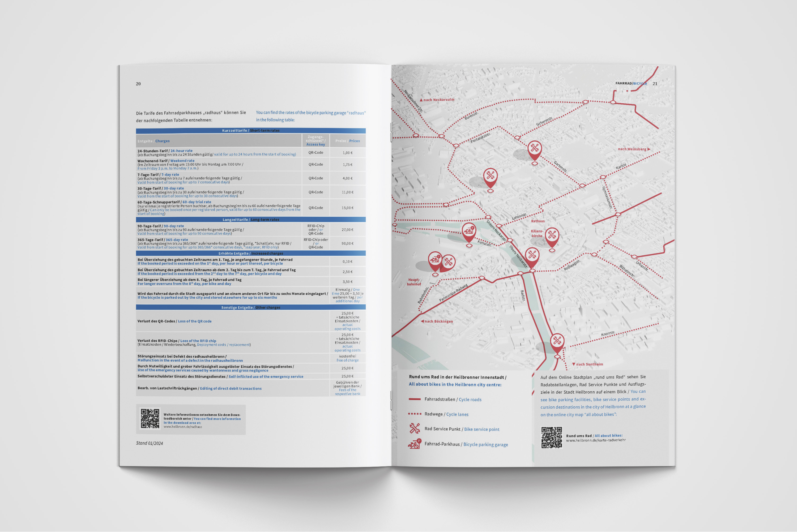Click the nach Neckarsulm direction arrow
The height and width of the screenshot is (532, 797).
click(x=421, y=100)
